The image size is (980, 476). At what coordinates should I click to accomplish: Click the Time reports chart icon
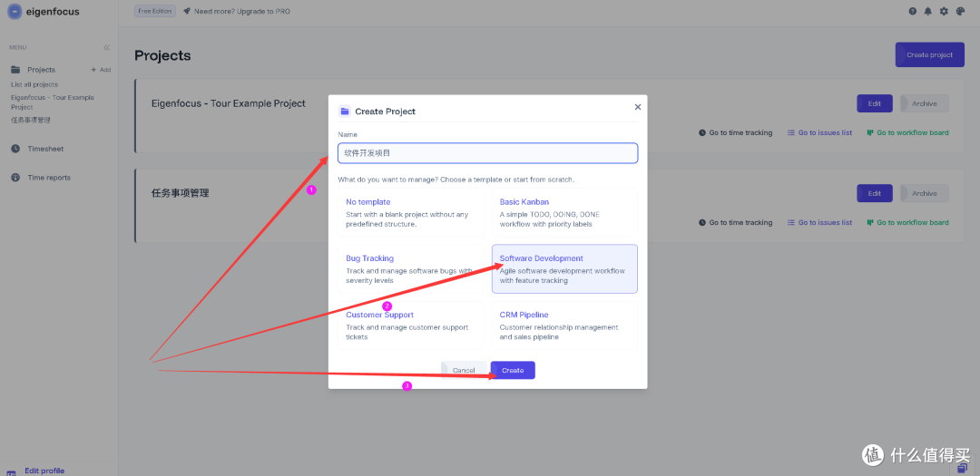click(15, 178)
